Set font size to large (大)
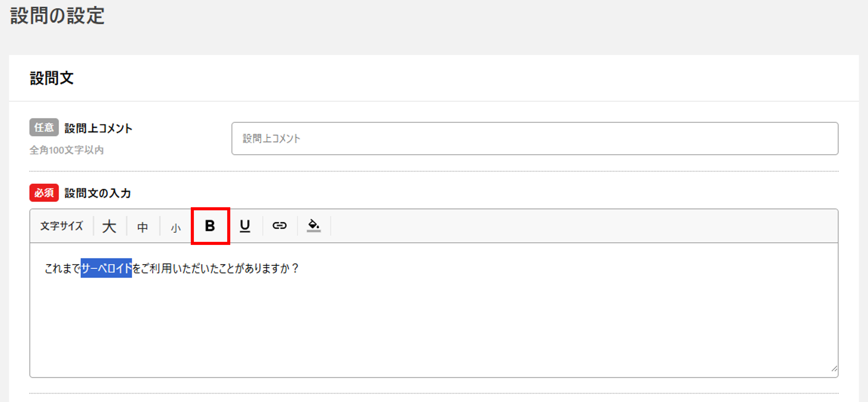868x402 pixels. click(x=109, y=226)
